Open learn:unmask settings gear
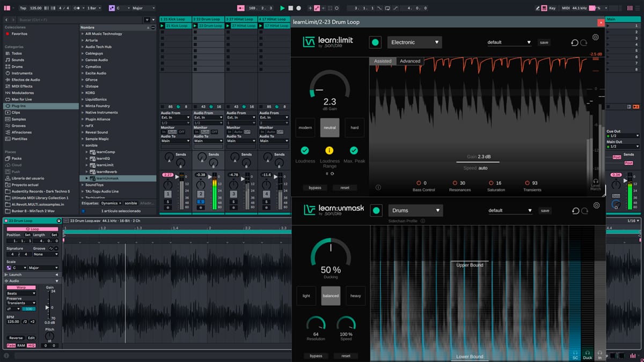Viewport: 644px width, 362px height. click(x=596, y=205)
